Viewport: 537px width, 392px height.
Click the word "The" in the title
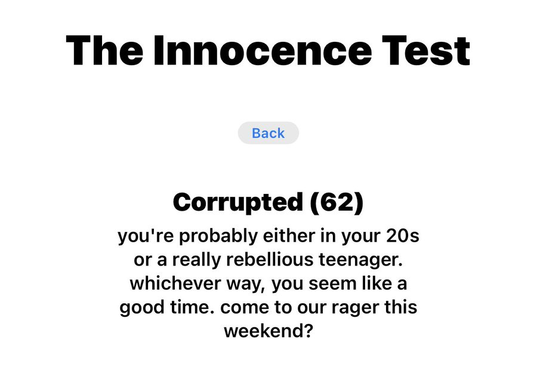point(103,50)
